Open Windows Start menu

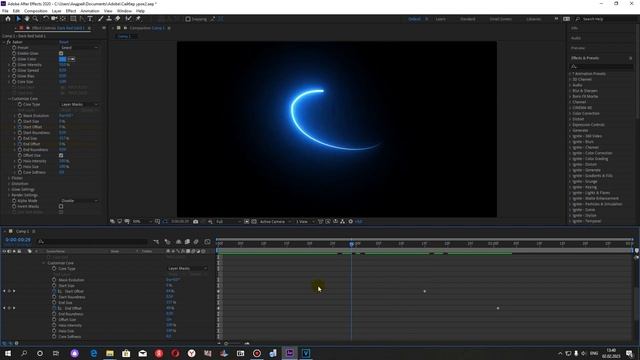click(8, 353)
